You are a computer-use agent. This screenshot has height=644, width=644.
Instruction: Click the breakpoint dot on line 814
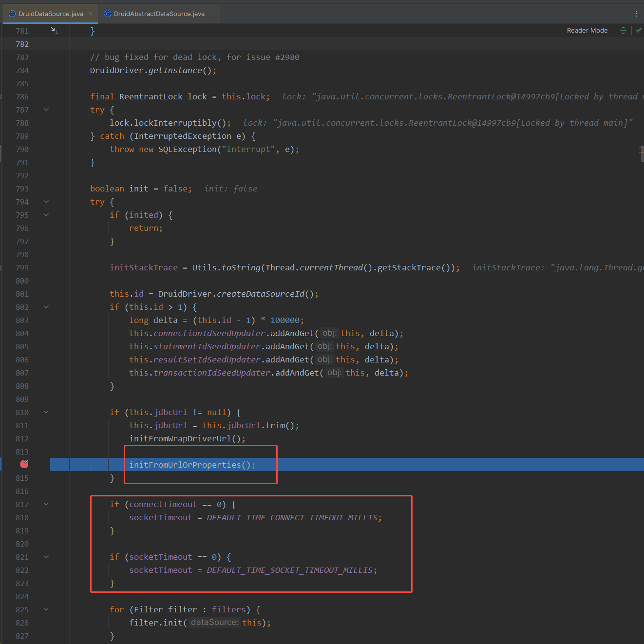click(24, 464)
